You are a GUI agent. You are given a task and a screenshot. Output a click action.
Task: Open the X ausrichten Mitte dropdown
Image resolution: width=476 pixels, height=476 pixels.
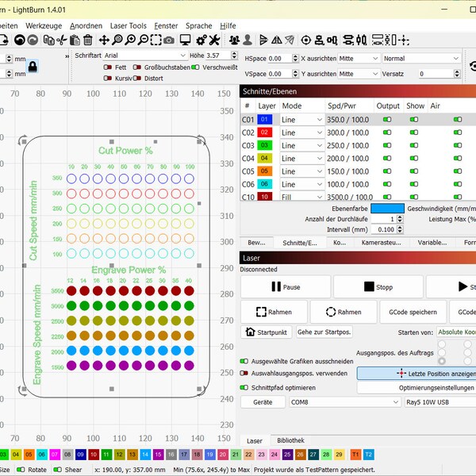pyautogui.click(x=359, y=58)
